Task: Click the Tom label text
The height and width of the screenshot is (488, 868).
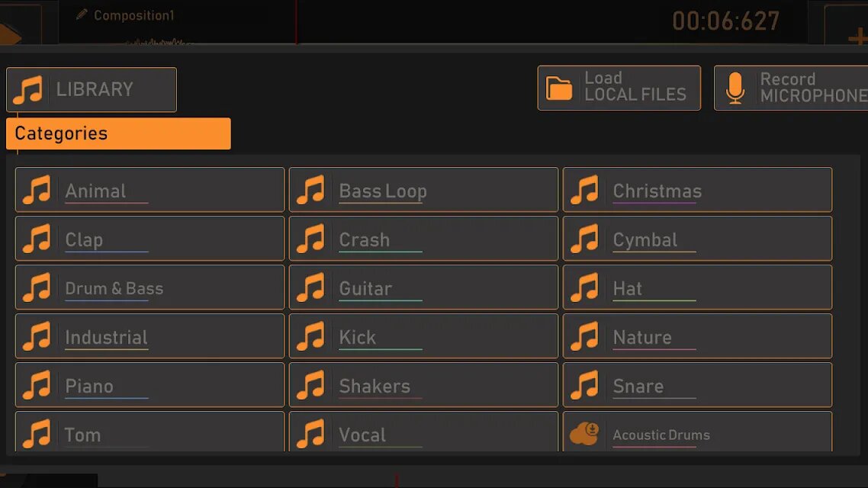Action: point(82,435)
